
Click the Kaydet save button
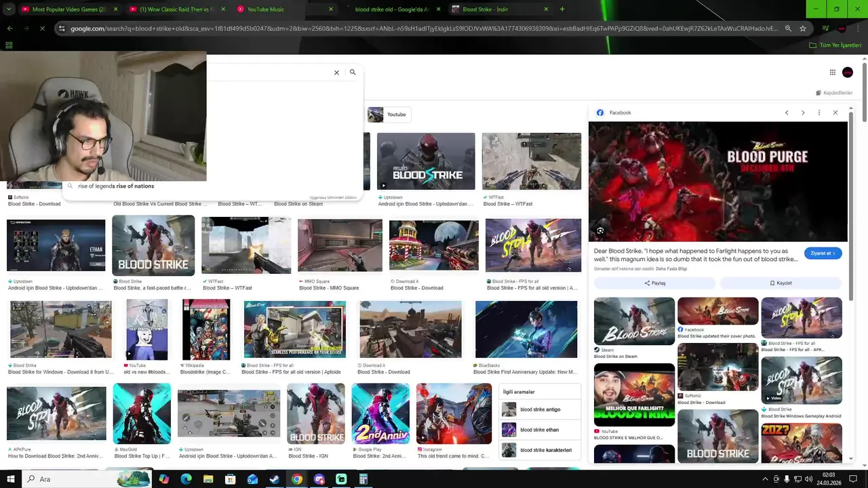pos(781,283)
